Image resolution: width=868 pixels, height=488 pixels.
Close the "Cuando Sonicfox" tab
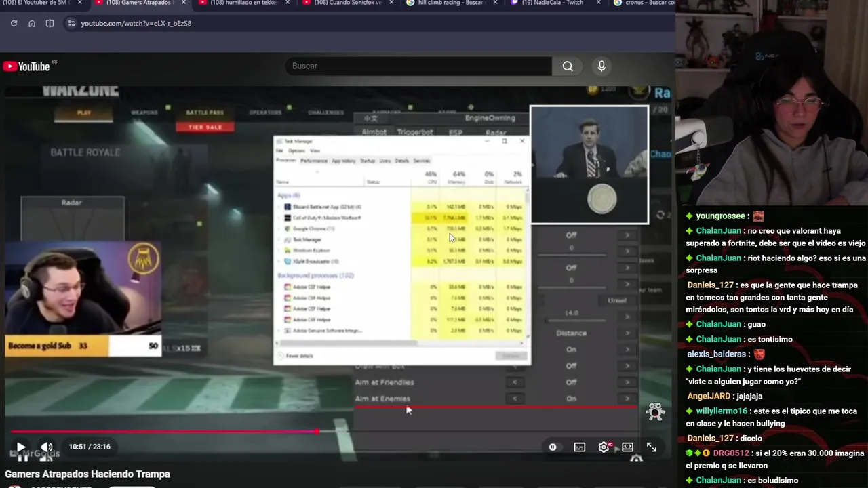point(391,3)
